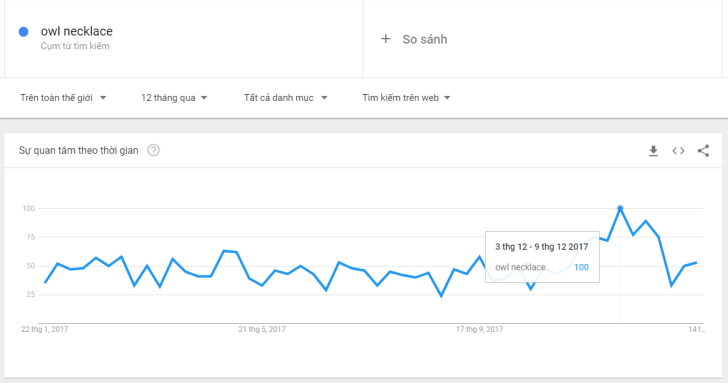The width and height of the screenshot is (728, 383).
Task: Click the Cụm từ tìm kiếm subtitle
Action: tap(75, 46)
